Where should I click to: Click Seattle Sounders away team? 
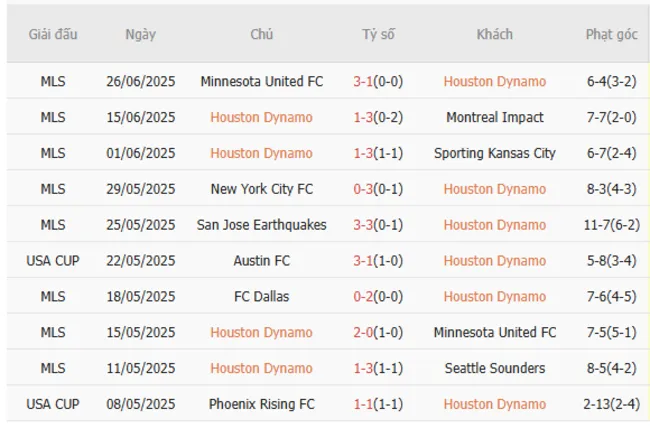pyautogui.click(x=495, y=369)
